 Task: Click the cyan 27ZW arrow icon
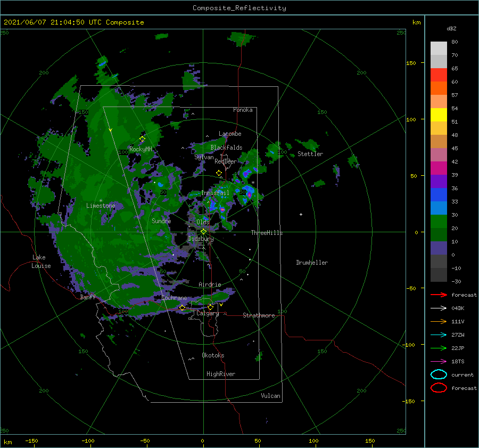[439, 335]
